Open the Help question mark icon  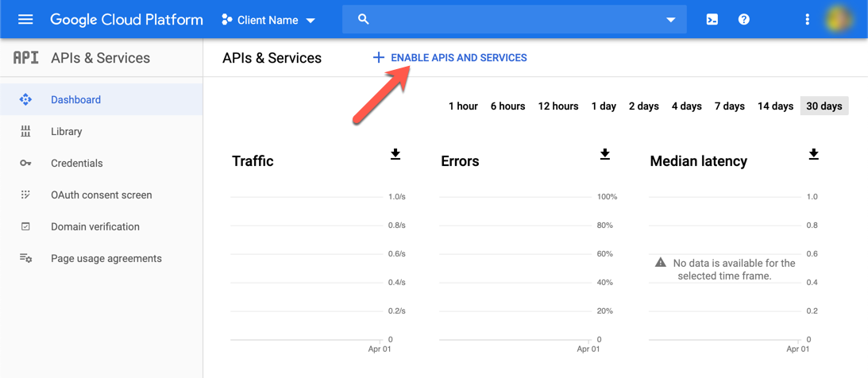pyautogui.click(x=744, y=19)
